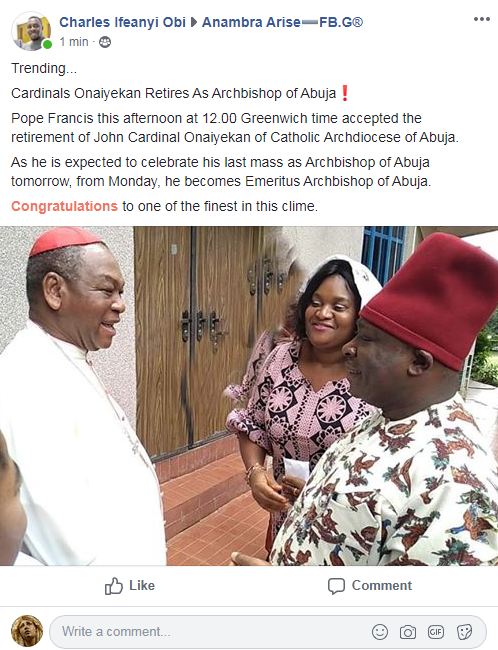Click the Like button label
The height and width of the screenshot is (650, 498).
point(142,585)
